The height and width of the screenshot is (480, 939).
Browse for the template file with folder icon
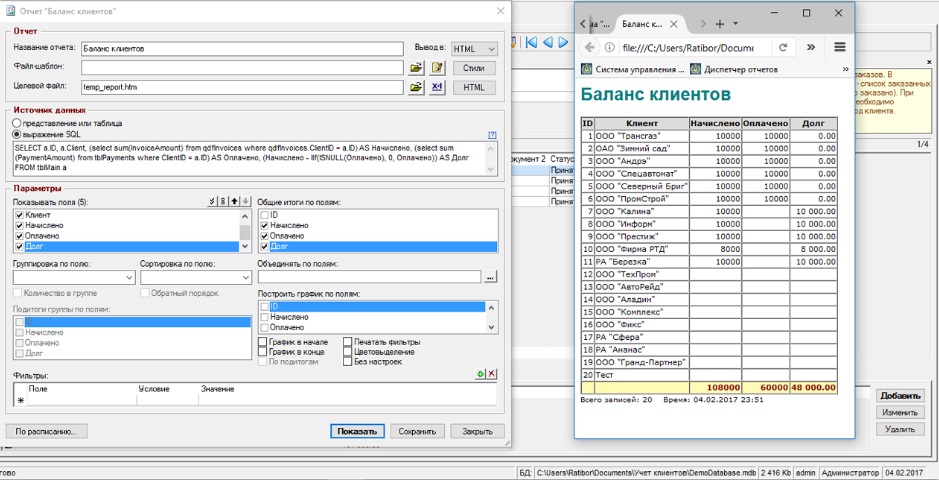click(x=417, y=68)
